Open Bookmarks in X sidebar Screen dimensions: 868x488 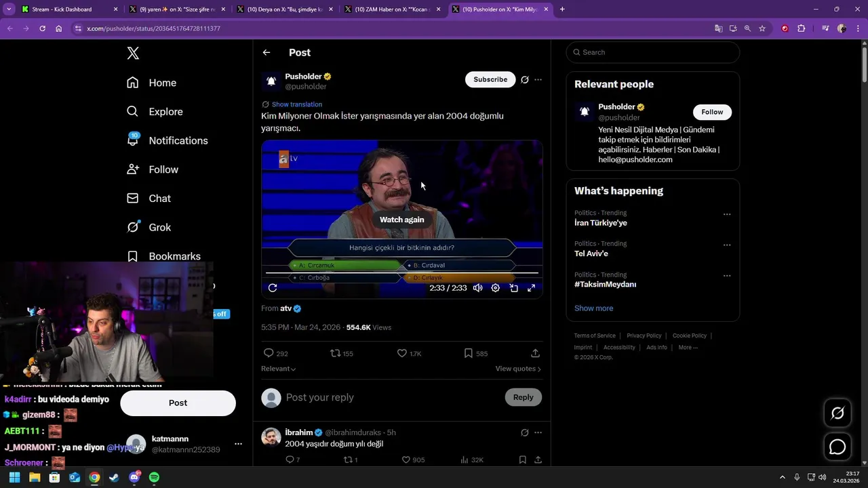point(163,256)
